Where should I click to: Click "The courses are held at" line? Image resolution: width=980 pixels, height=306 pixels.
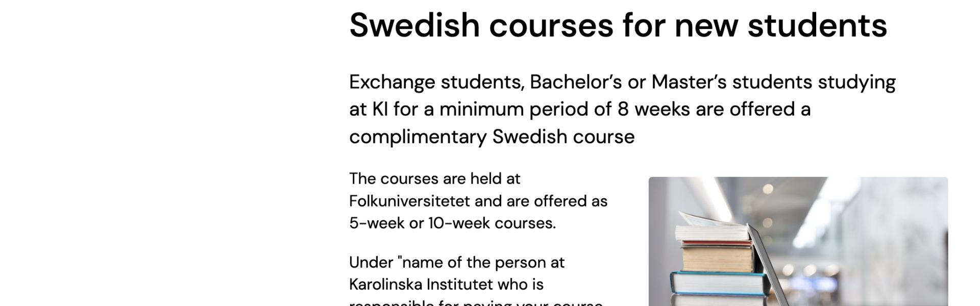[x=435, y=178]
